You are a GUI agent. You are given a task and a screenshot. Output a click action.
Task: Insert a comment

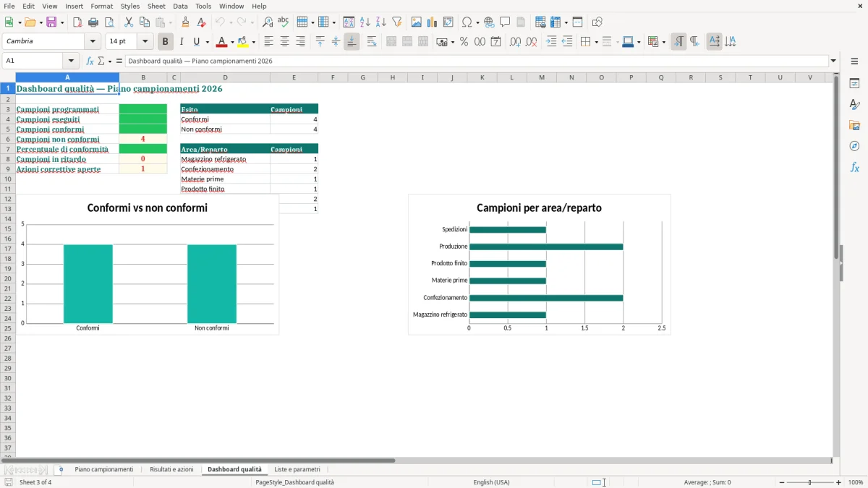click(505, 22)
